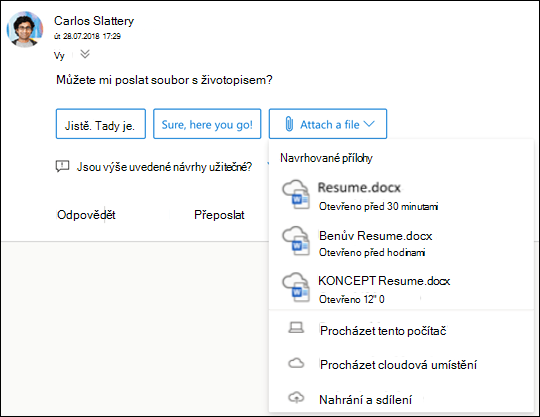Click 'Otevřeno před 30 minutami' text

click(x=378, y=206)
